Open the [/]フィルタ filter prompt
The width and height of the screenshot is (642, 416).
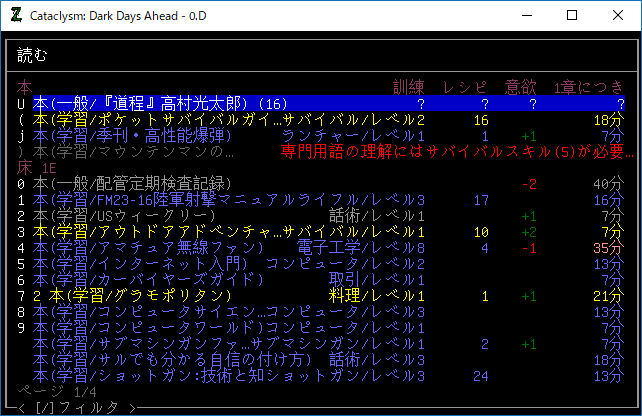[75, 407]
